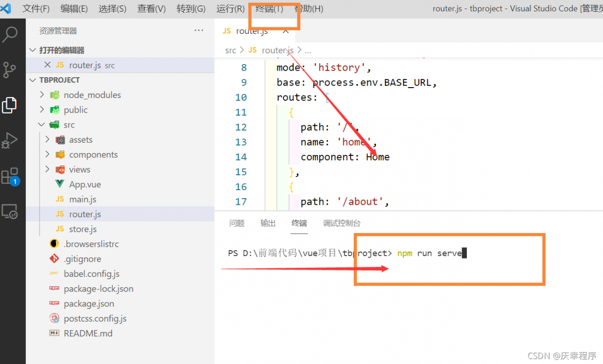603x364 pixels.
Task: Close the router.js editor tab
Action: point(285,31)
